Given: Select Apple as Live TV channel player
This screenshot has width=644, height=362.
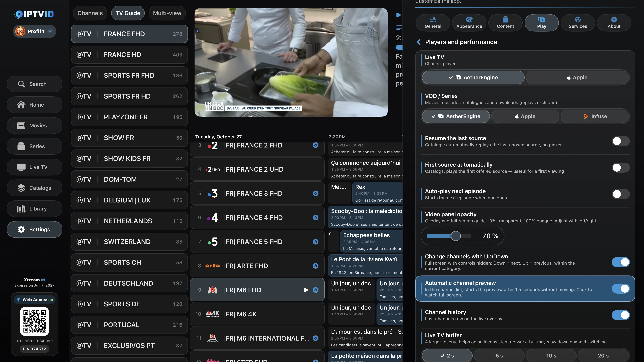Looking at the screenshot, I should click(x=577, y=77).
